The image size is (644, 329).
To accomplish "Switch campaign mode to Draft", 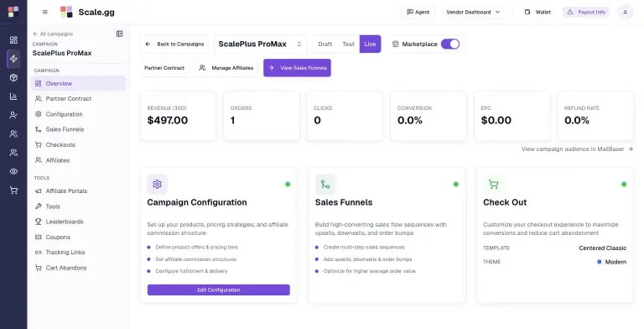I will point(325,44).
